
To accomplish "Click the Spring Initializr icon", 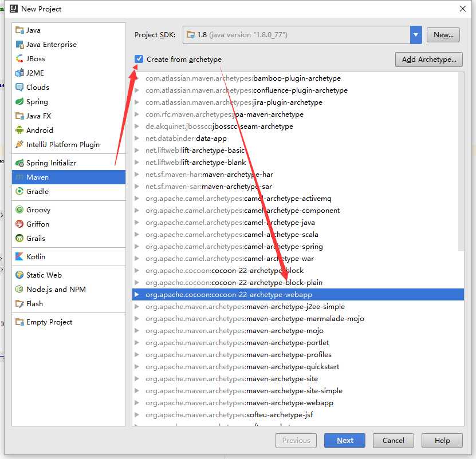I will coord(19,163).
